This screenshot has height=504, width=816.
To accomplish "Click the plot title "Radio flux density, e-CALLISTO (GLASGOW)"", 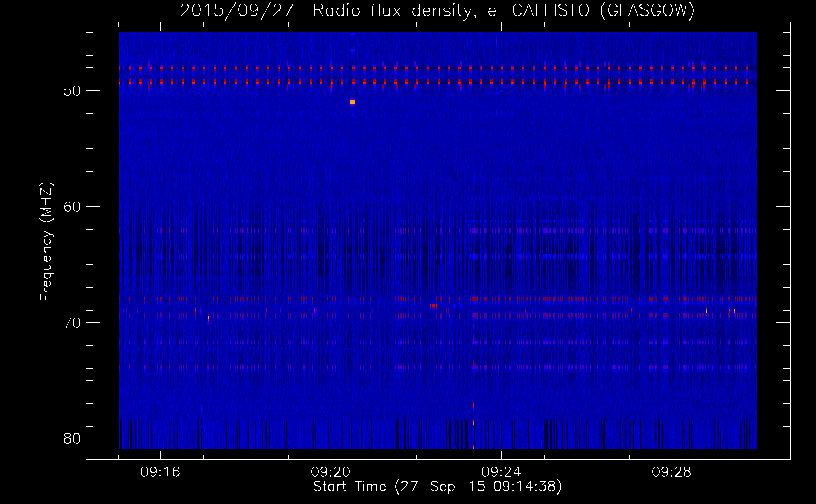I will coord(503,10).
